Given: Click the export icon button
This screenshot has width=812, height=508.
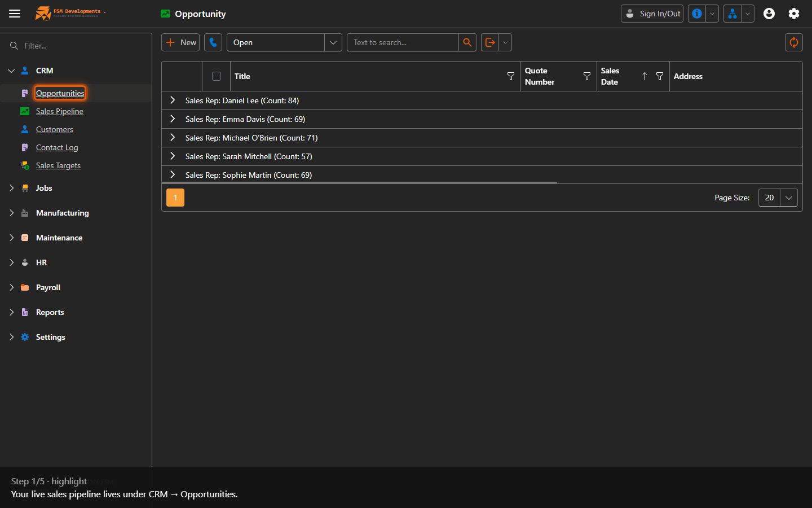Looking at the screenshot, I should click(x=490, y=42).
